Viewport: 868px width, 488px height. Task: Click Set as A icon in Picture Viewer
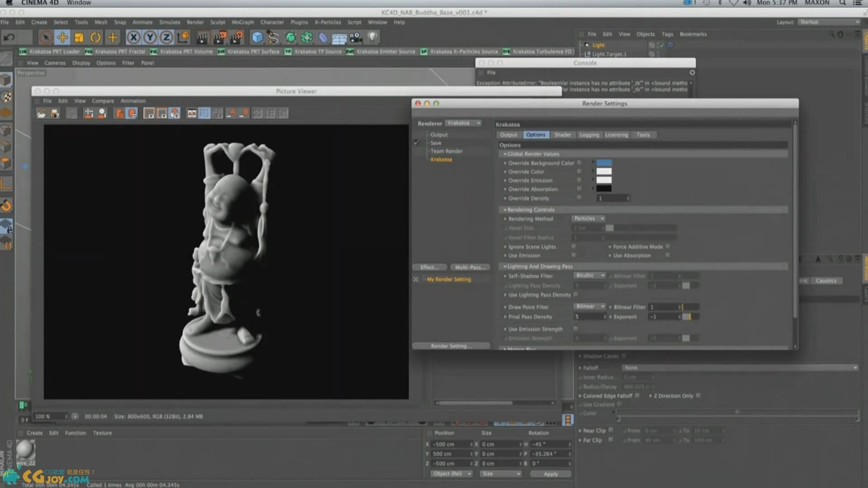[x=232, y=113]
